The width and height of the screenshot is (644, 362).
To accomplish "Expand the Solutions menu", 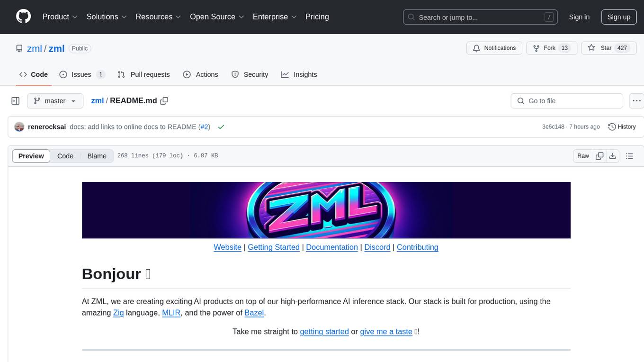I will click(107, 17).
